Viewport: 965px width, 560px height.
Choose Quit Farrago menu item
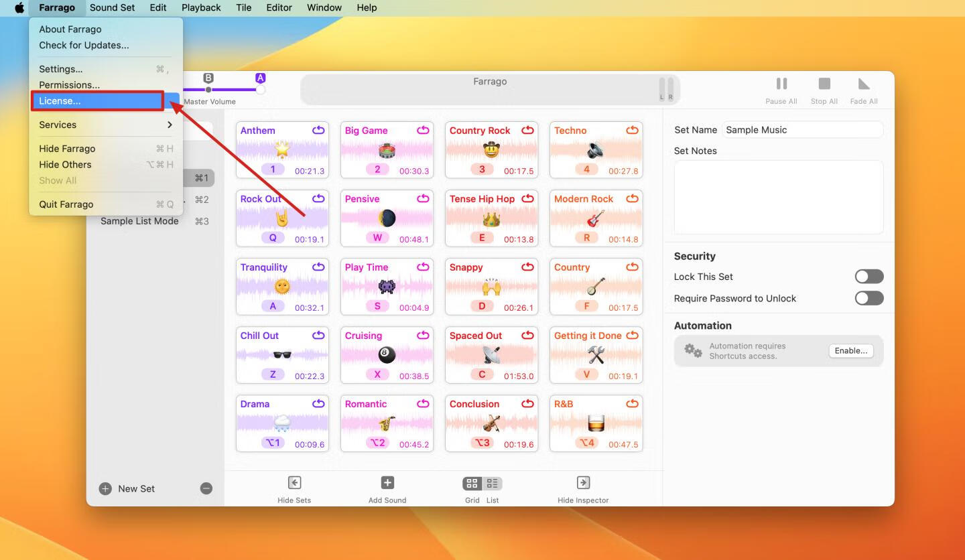(x=106, y=204)
